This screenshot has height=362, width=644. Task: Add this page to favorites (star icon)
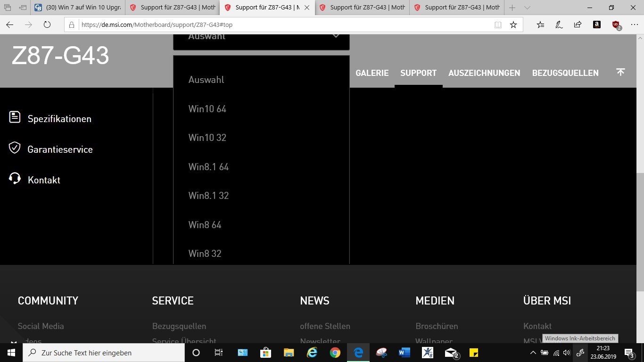513,25
